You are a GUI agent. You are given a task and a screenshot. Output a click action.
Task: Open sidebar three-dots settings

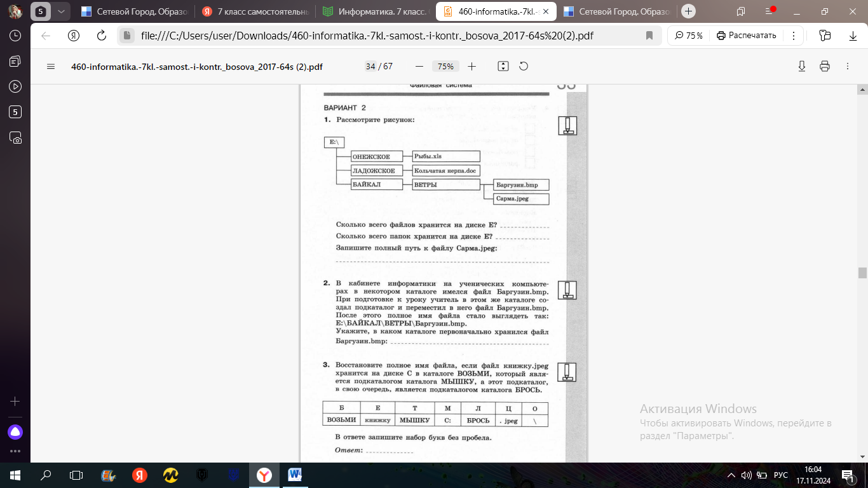[x=15, y=451]
